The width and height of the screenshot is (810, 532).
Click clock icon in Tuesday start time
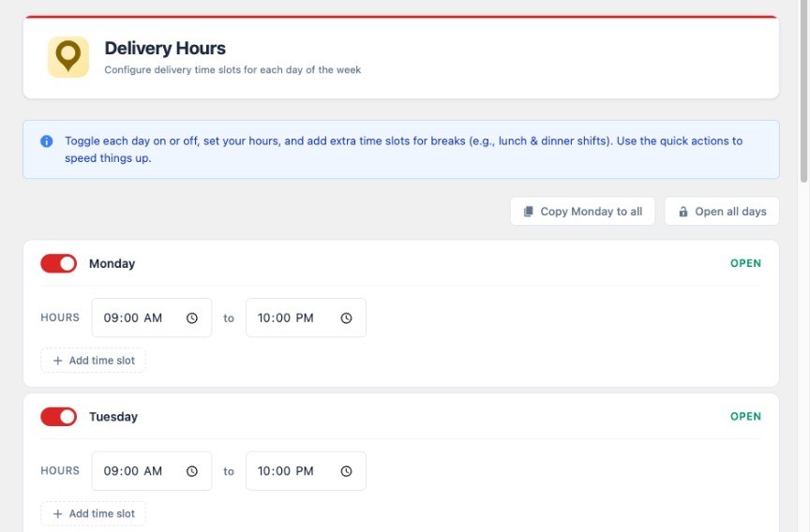(191, 471)
